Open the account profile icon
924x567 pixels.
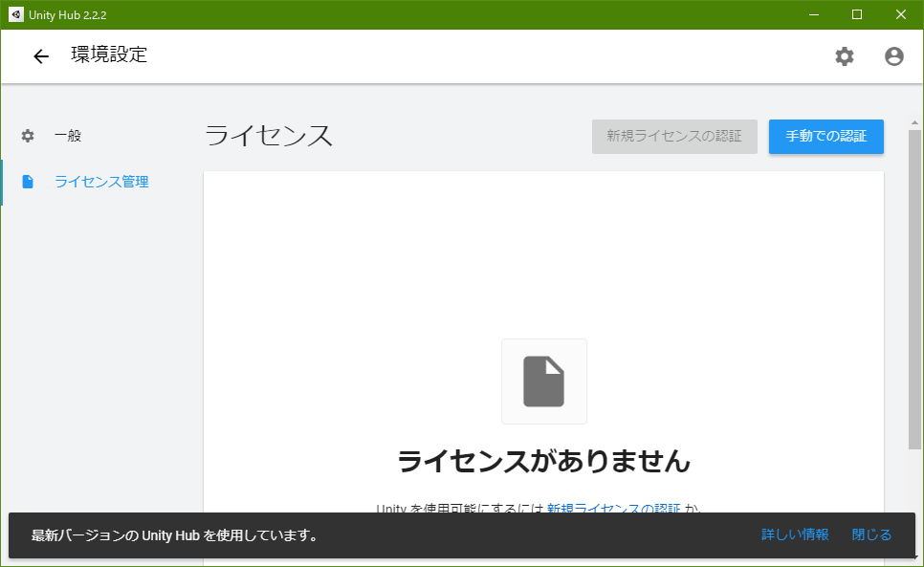[894, 56]
